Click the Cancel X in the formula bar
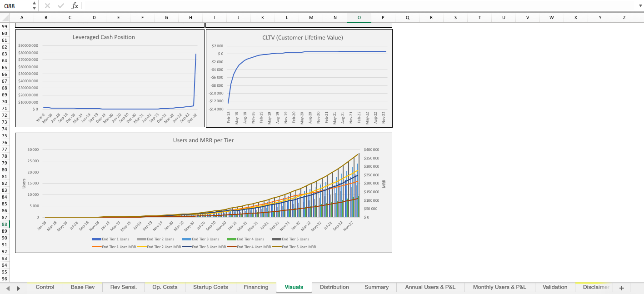This screenshot has width=644, height=294. pos(48,6)
